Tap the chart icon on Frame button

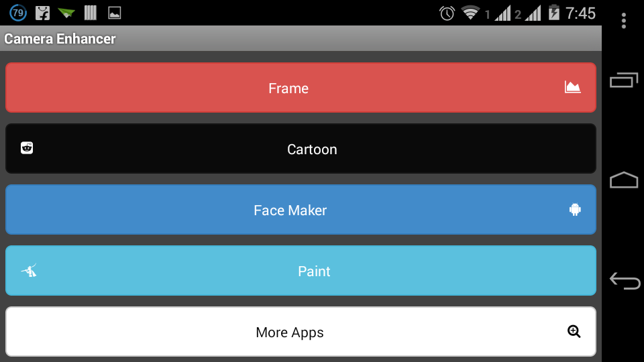click(x=572, y=87)
